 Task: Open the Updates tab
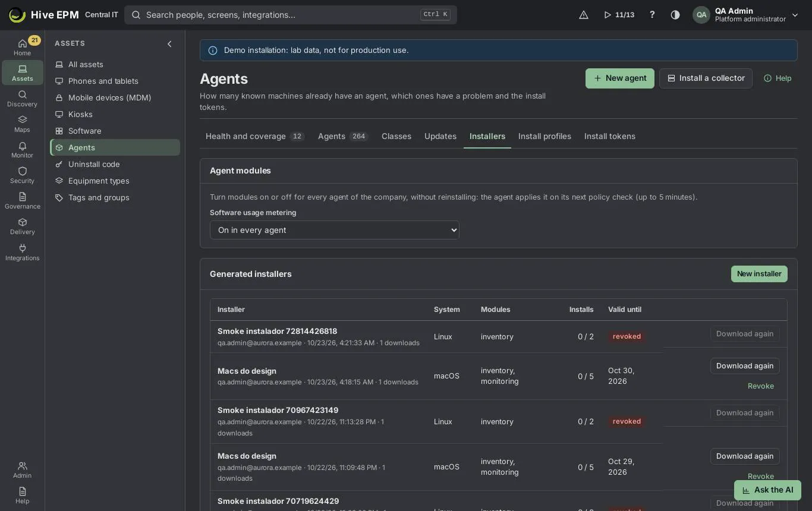click(440, 136)
